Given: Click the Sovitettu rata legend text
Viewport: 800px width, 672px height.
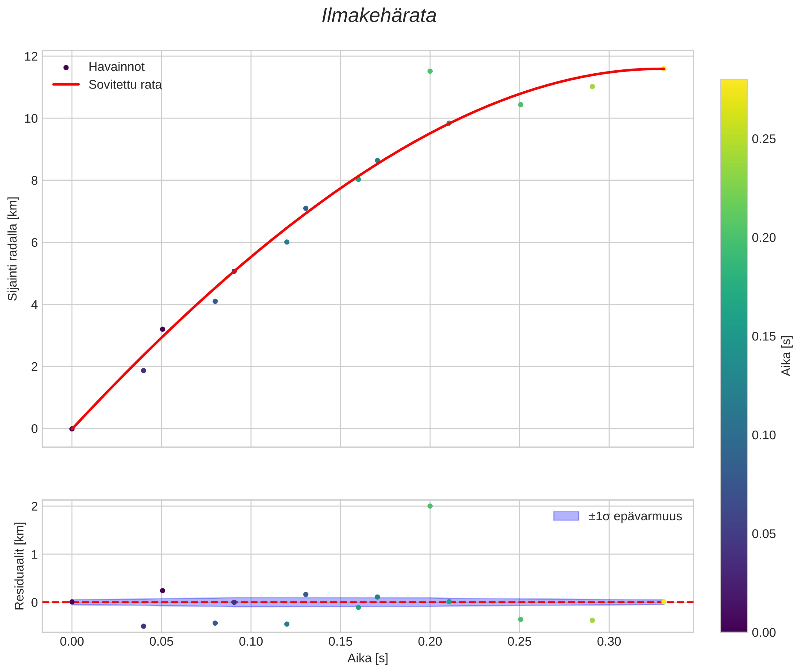Looking at the screenshot, I should click(x=125, y=85).
